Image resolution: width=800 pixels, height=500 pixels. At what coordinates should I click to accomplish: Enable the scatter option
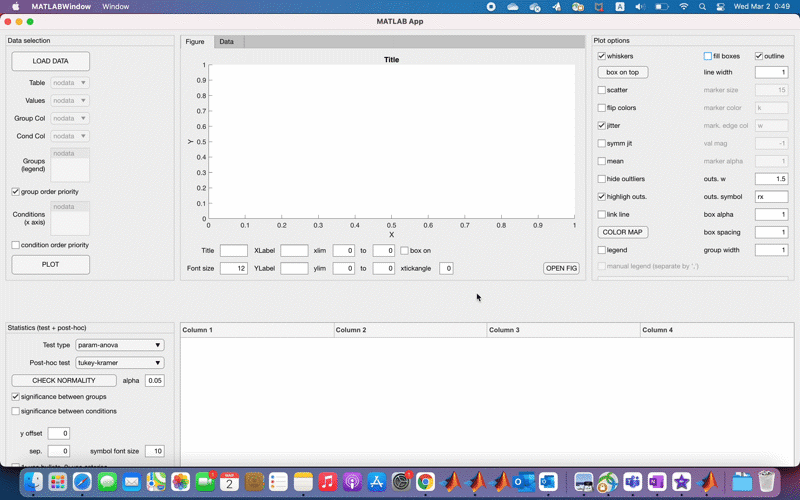pyautogui.click(x=602, y=91)
